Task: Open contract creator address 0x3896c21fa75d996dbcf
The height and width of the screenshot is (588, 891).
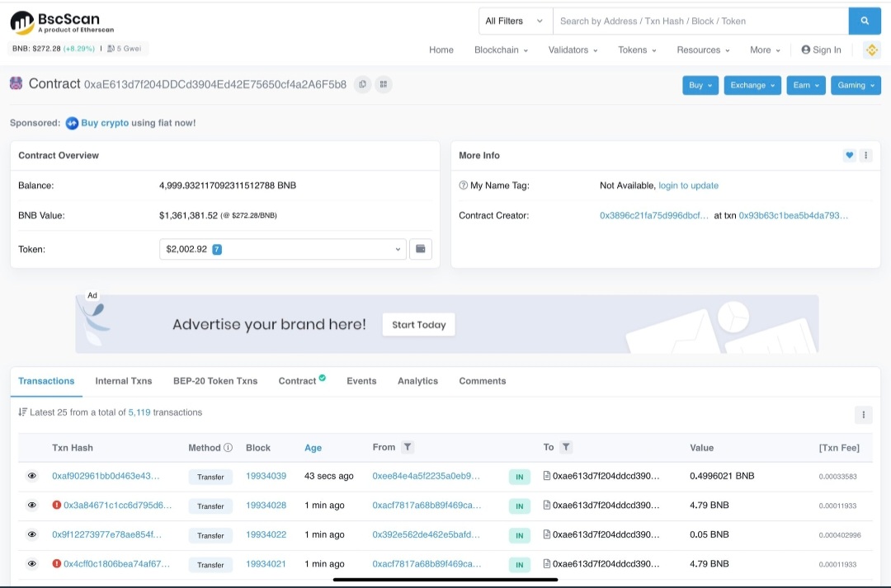Action: click(654, 215)
